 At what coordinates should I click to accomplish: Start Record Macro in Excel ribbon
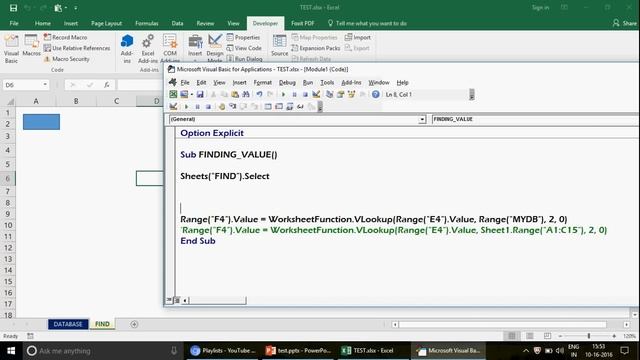[65, 37]
